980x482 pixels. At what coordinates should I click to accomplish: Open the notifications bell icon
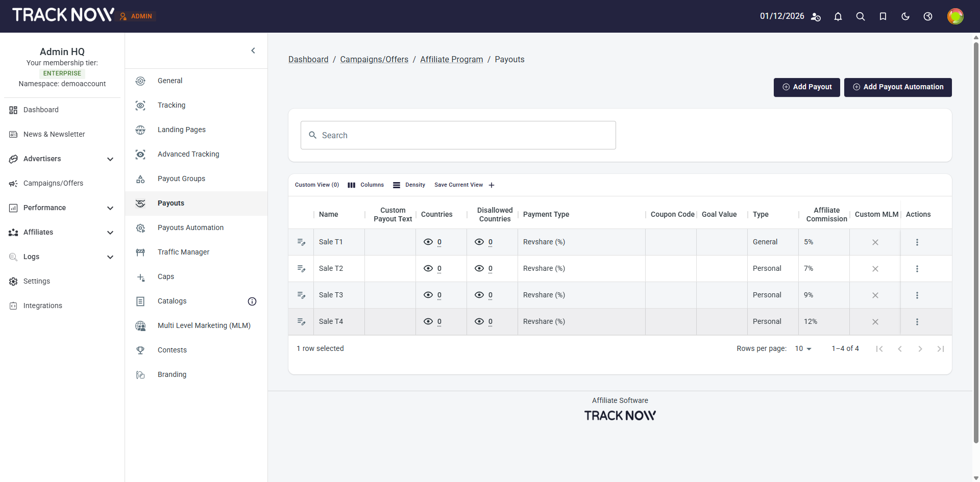click(838, 16)
